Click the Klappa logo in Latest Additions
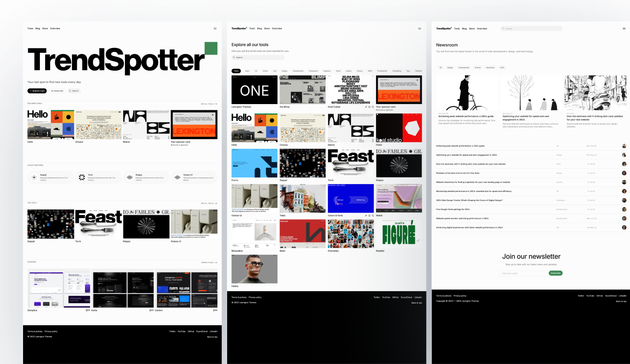This screenshot has height=364, width=630. (x=129, y=177)
